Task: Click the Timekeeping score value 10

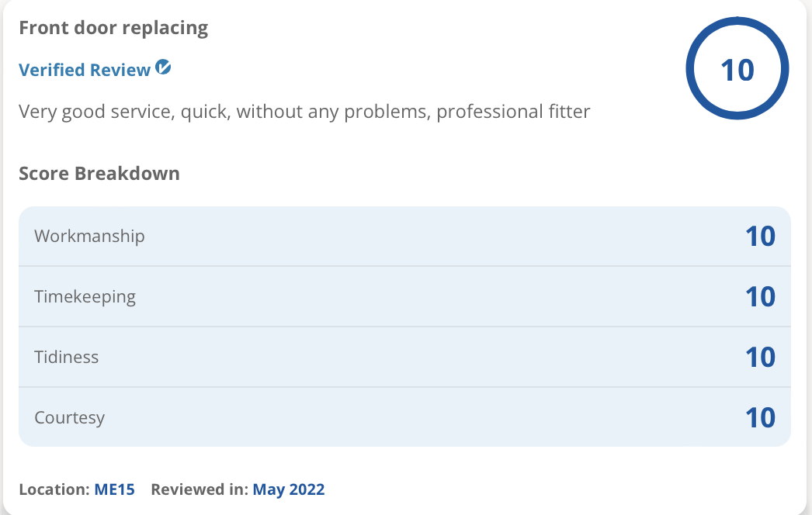Action: tap(760, 297)
